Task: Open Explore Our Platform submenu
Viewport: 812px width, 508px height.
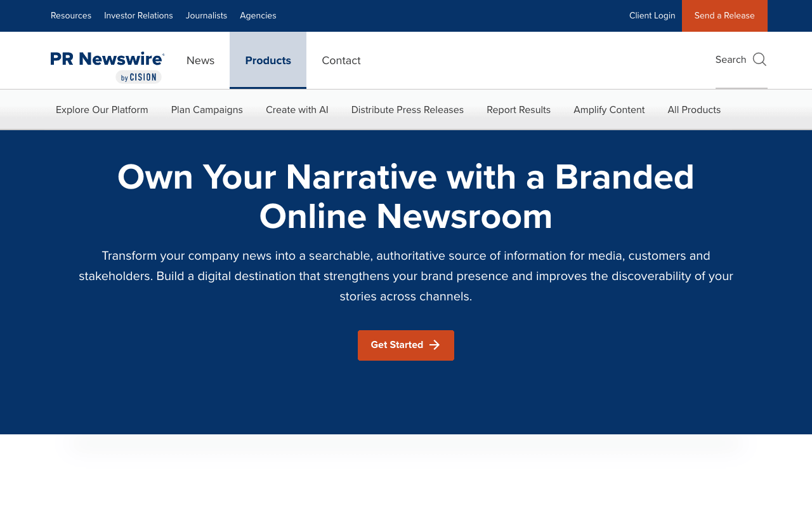Action: pyautogui.click(x=102, y=110)
